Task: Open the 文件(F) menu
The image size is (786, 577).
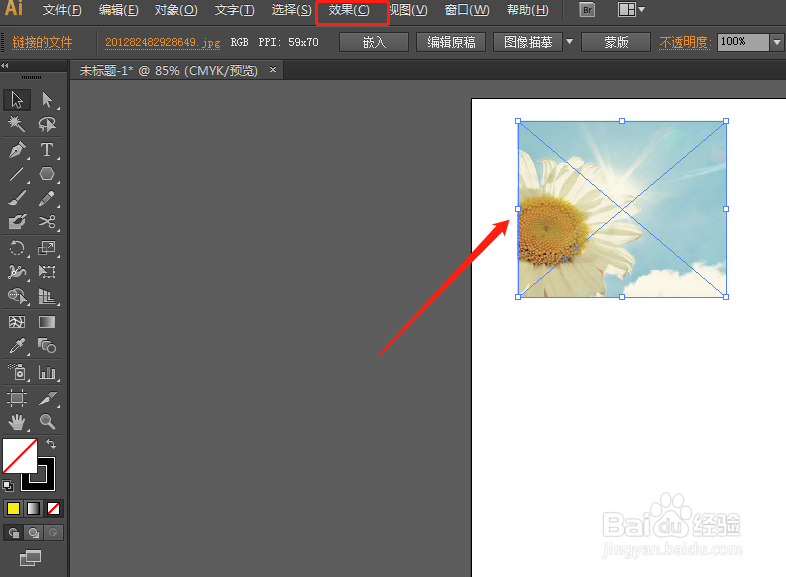Action: point(62,10)
